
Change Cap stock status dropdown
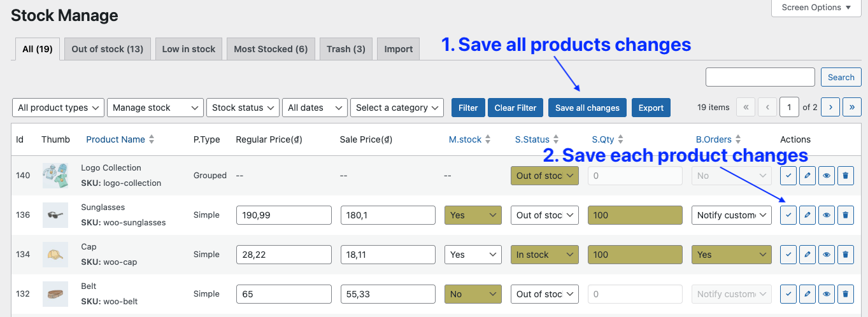point(544,255)
